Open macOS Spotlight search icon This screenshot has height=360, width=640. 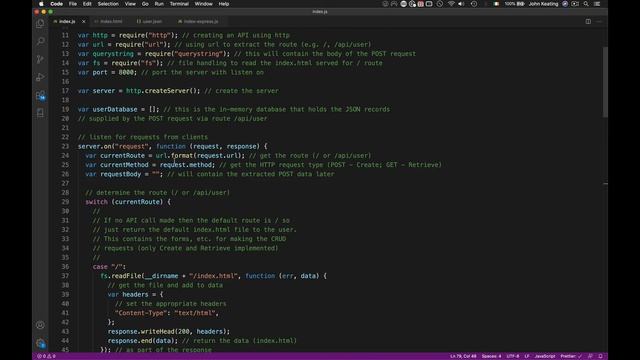pyautogui.click(x=586, y=4)
